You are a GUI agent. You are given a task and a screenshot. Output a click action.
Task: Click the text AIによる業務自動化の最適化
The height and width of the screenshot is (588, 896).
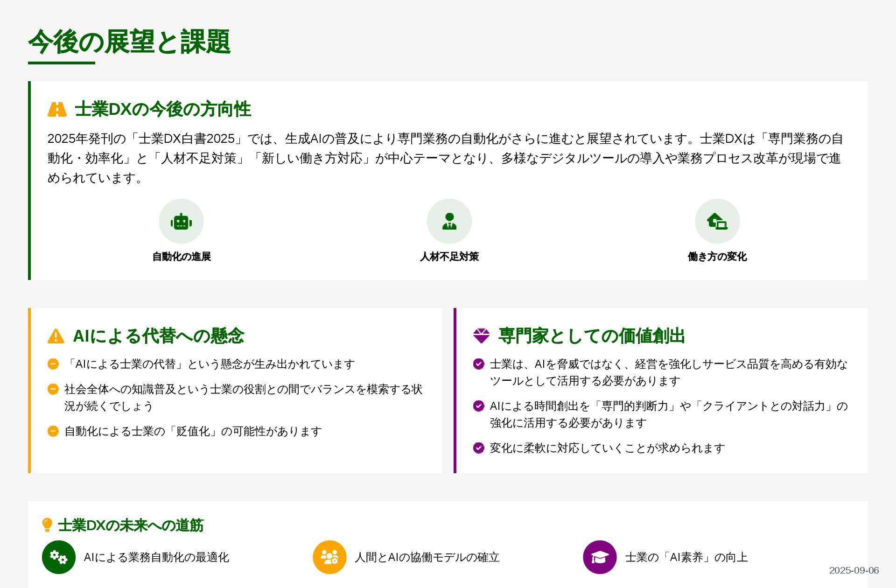pyautogui.click(x=156, y=557)
